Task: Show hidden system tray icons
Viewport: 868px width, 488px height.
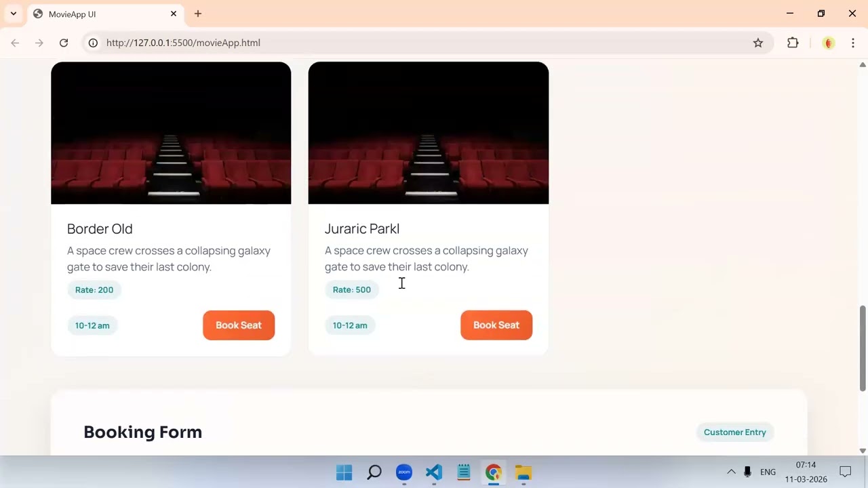Action: coord(731,472)
